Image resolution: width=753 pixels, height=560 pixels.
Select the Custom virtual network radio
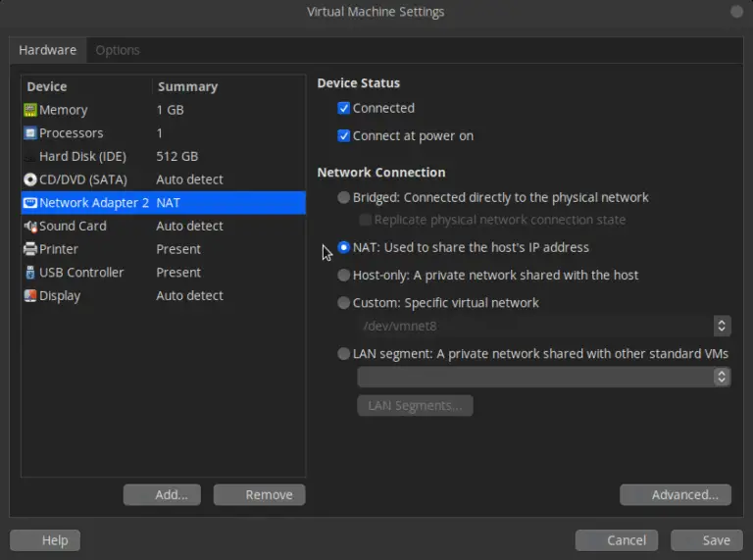(343, 303)
